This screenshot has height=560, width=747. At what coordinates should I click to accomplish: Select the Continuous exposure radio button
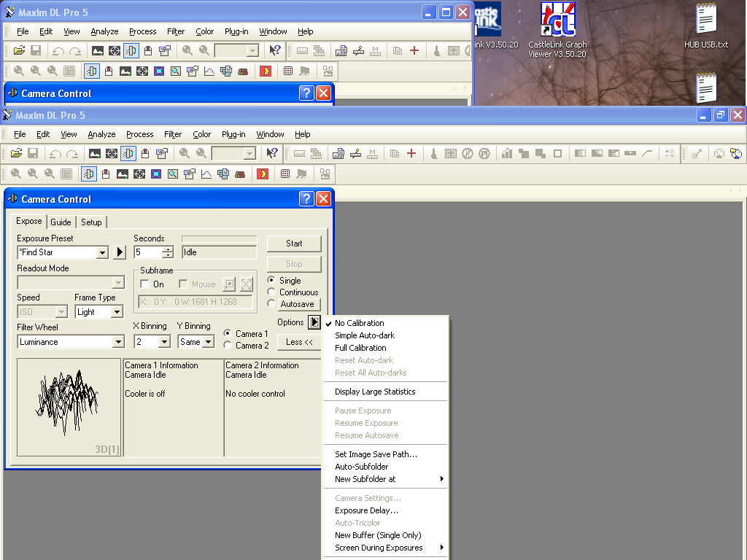[271, 292]
